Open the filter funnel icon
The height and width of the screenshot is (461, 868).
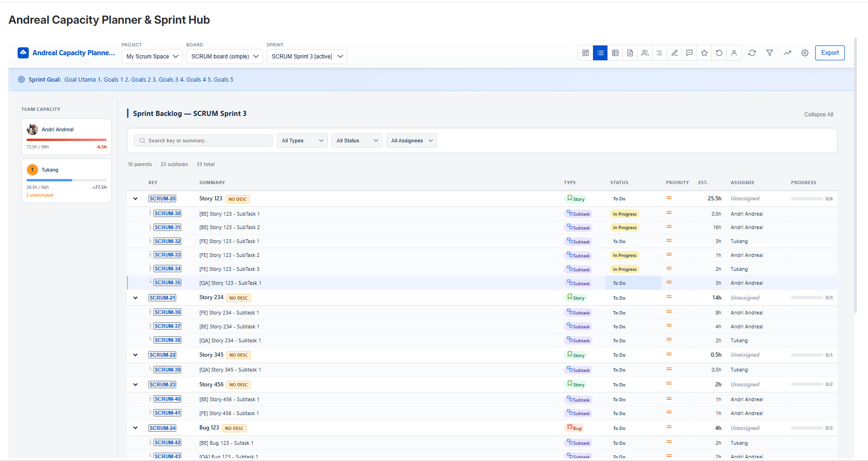[770, 52]
